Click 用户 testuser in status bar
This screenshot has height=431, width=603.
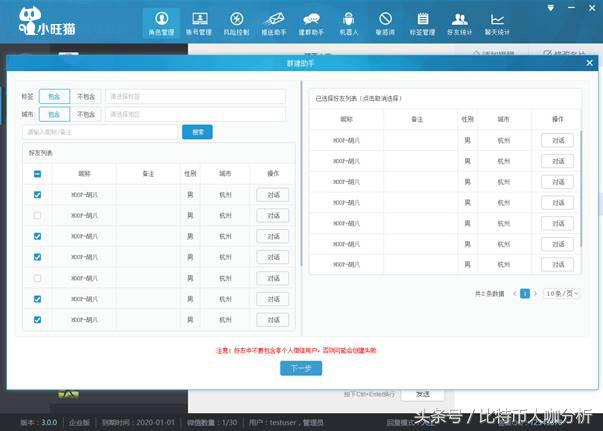(x=286, y=423)
